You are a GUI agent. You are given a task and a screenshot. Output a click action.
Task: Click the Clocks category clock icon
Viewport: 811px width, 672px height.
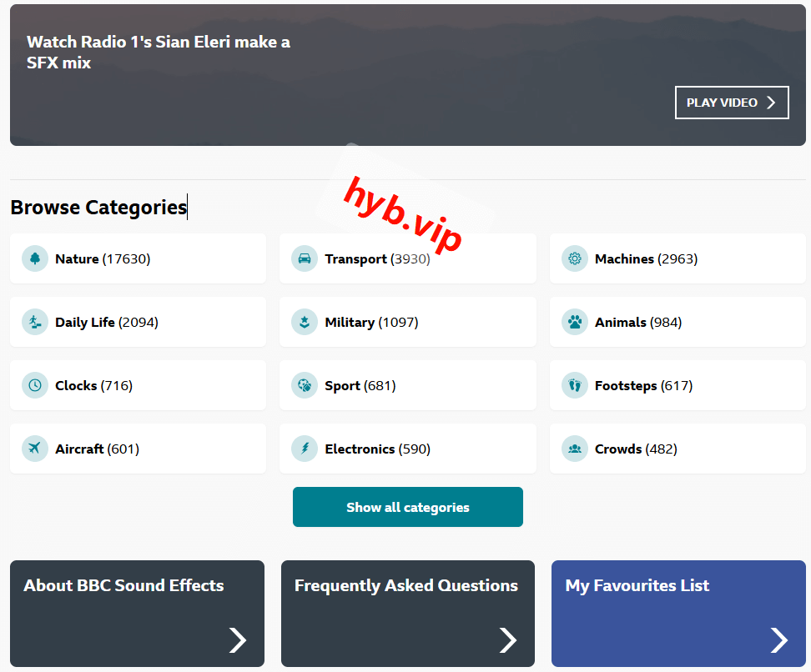pyautogui.click(x=35, y=385)
